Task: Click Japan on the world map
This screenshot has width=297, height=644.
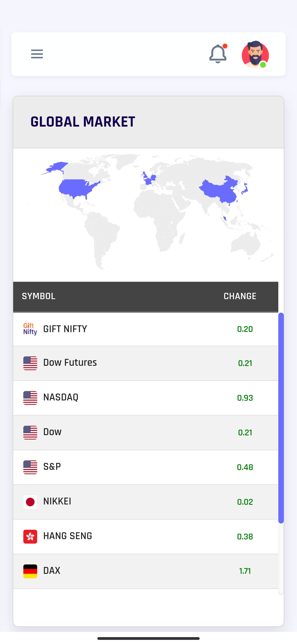Action: pos(244,189)
